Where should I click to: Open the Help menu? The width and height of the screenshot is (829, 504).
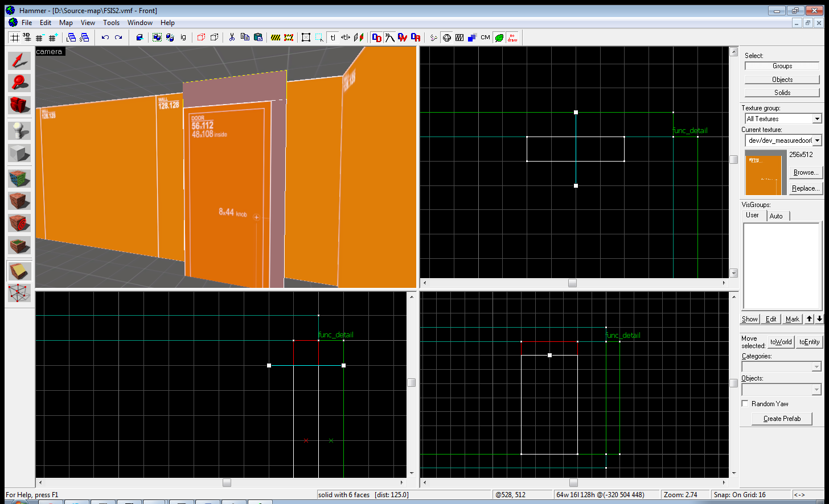167,23
